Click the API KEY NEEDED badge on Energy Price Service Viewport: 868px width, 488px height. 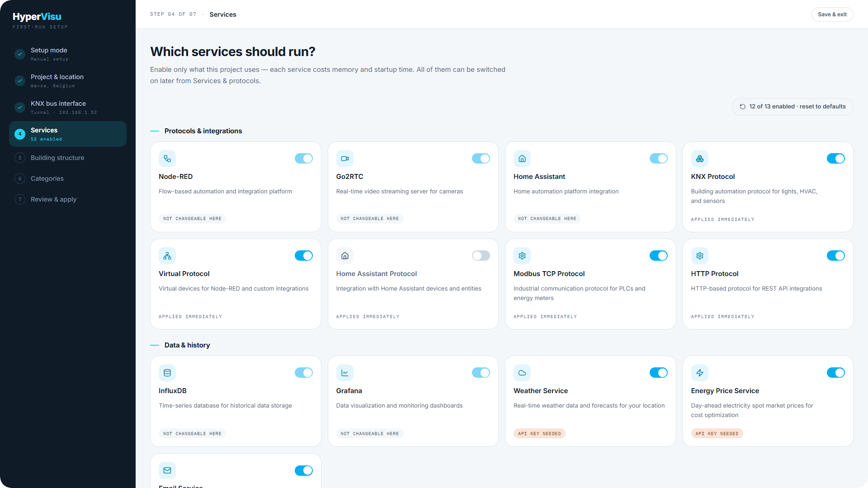click(x=717, y=434)
